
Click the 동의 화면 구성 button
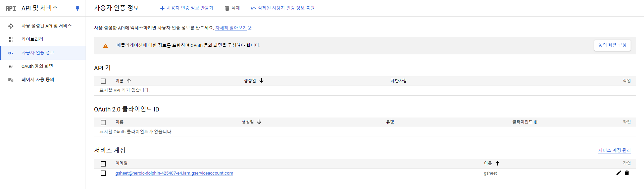612,45
